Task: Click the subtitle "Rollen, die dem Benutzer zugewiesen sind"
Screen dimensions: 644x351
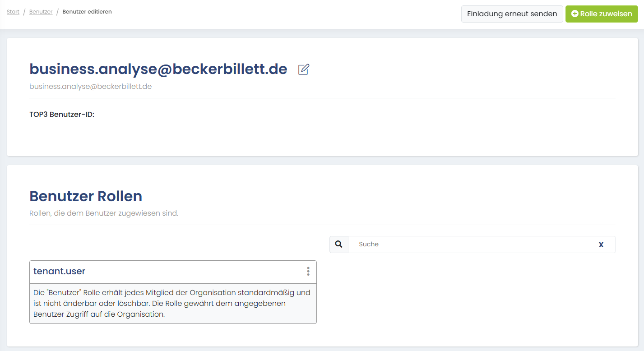Action: (104, 213)
